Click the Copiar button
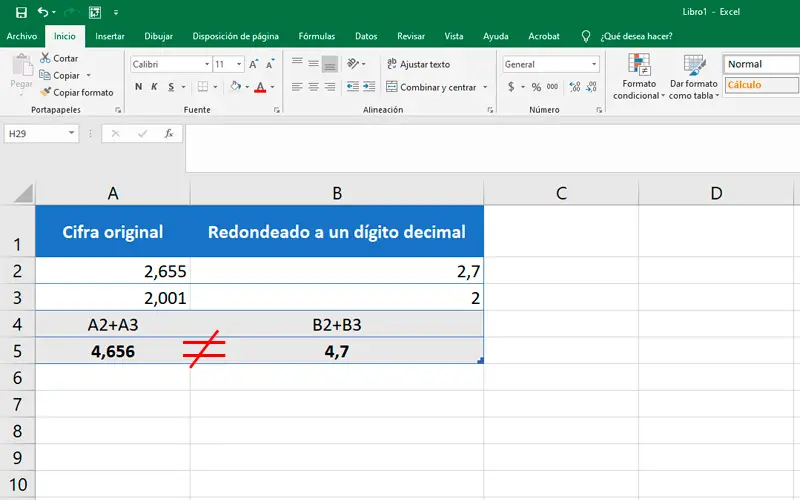 pyautogui.click(x=60, y=76)
